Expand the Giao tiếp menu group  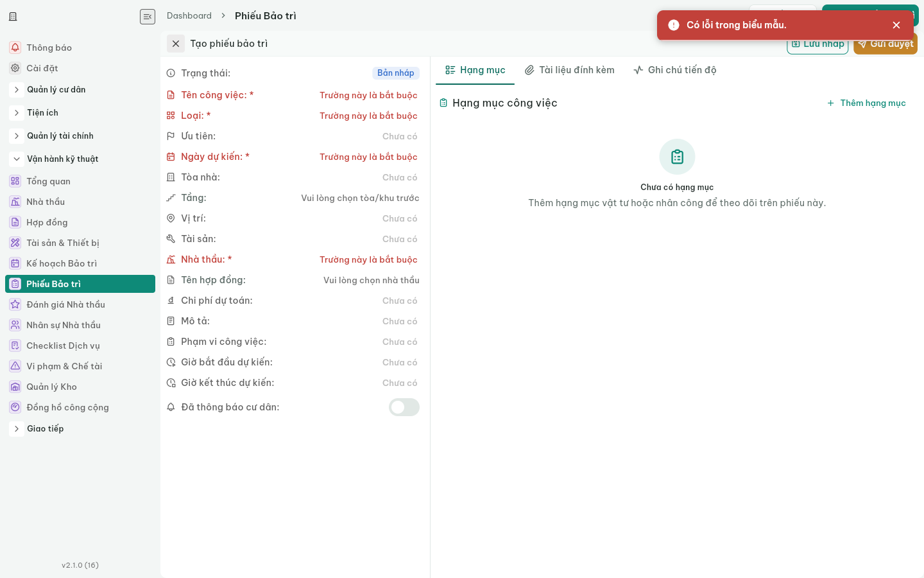point(17,429)
